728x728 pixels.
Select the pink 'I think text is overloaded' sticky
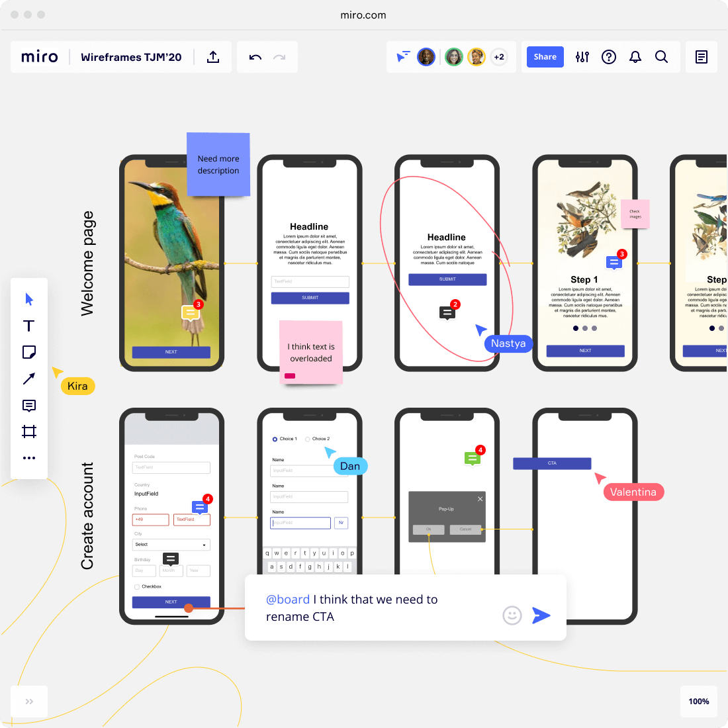pos(311,352)
